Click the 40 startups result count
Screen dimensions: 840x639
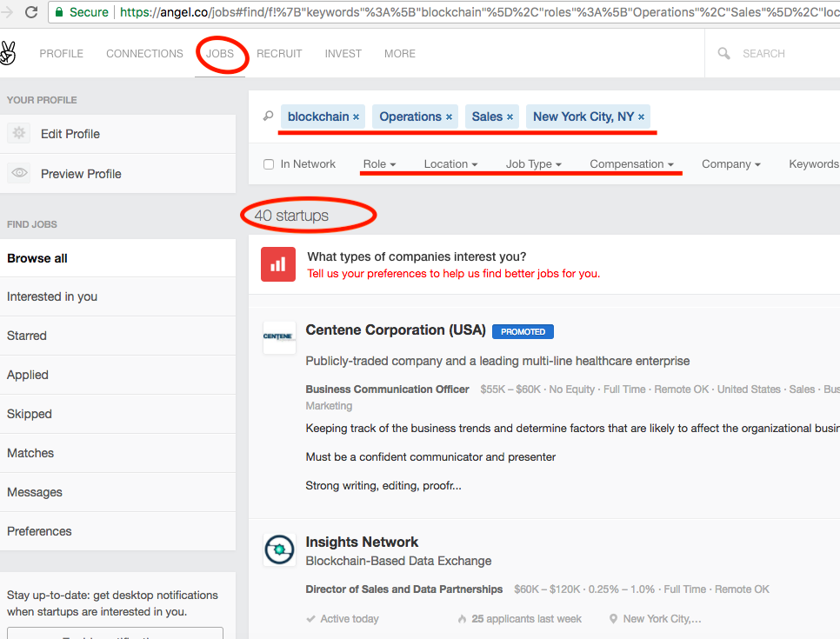291,216
